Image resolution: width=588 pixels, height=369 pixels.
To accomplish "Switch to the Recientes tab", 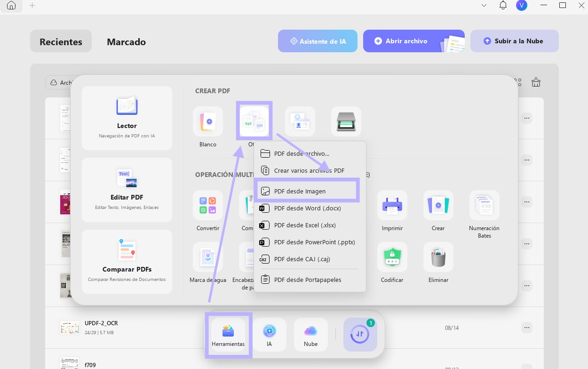I will (x=61, y=41).
